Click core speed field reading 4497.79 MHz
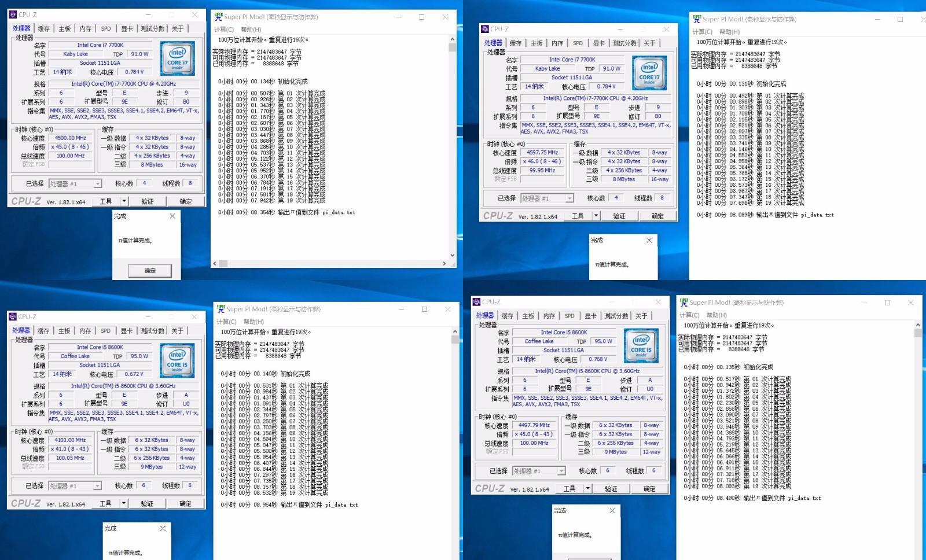This screenshot has width=926, height=560. 534,425
